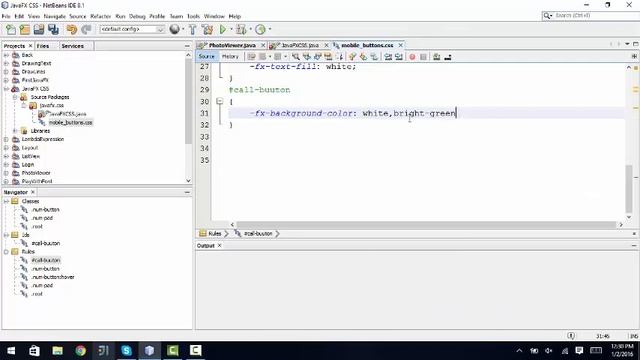
Task: Click the Source view button
Action: [x=207, y=57]
